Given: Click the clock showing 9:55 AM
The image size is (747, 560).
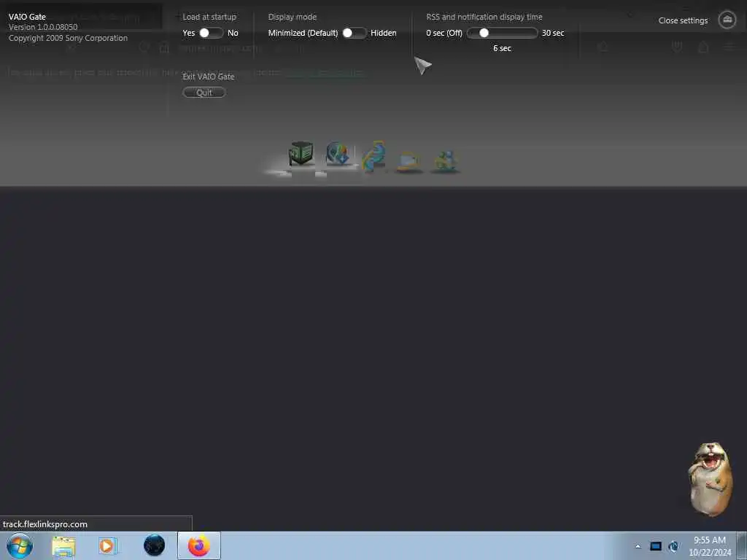Looking at the screenshot, I should 709,540.
